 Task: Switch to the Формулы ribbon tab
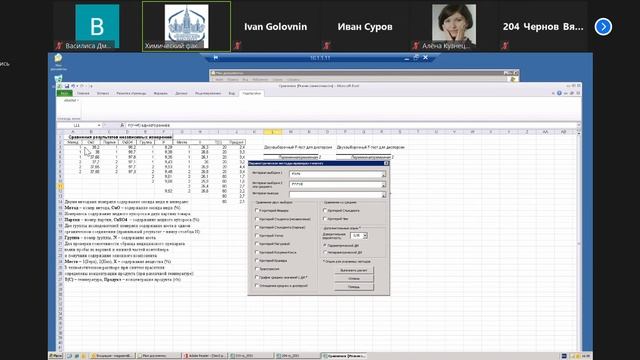[x=160, y=93]
